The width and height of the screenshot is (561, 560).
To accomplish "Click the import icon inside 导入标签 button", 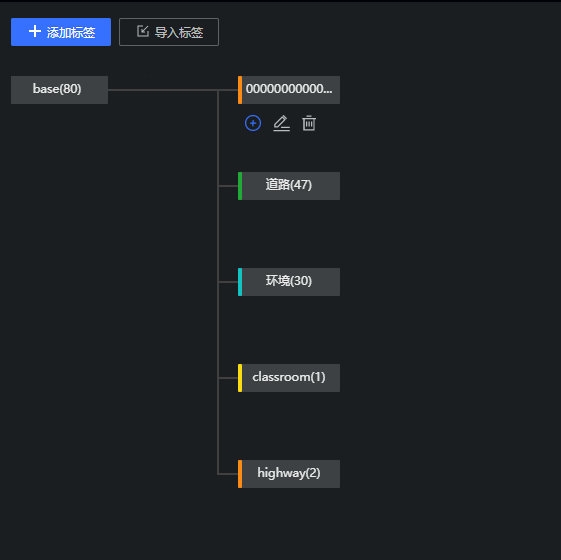I will point(143,31).
